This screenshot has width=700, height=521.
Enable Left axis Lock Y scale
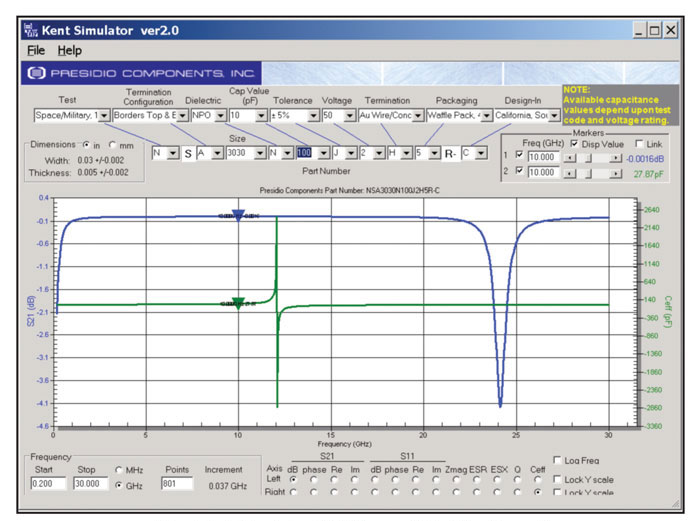pyautogui.click(x=557, y=479)
